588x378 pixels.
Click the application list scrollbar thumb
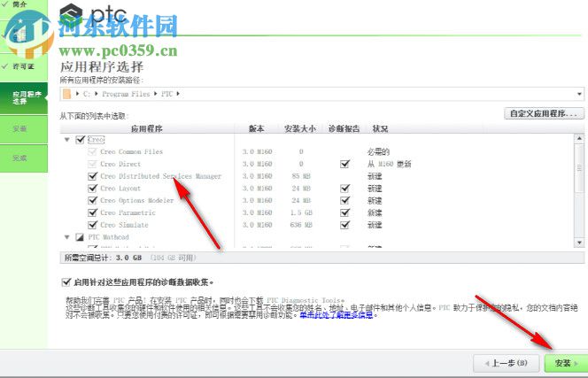(579, 167)
